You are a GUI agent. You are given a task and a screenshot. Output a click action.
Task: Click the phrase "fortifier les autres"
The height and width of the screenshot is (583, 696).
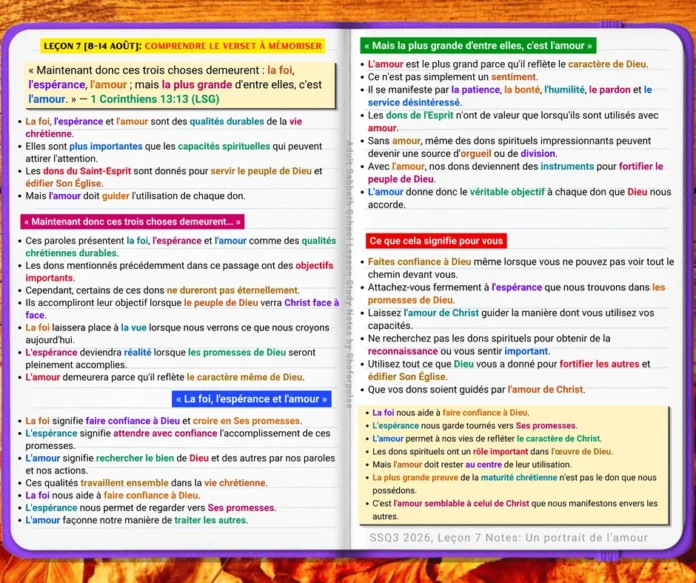[x=599, y=364]
